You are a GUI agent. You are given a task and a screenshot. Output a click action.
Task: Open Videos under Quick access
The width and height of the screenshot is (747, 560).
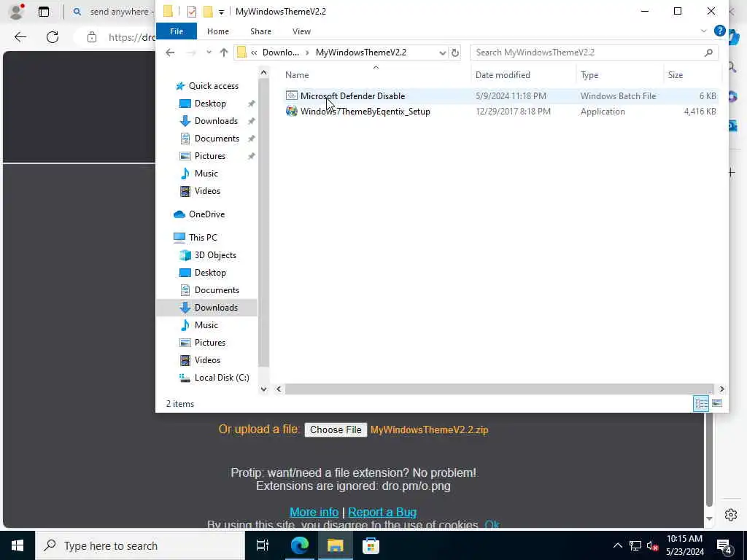tap(207, 191)
